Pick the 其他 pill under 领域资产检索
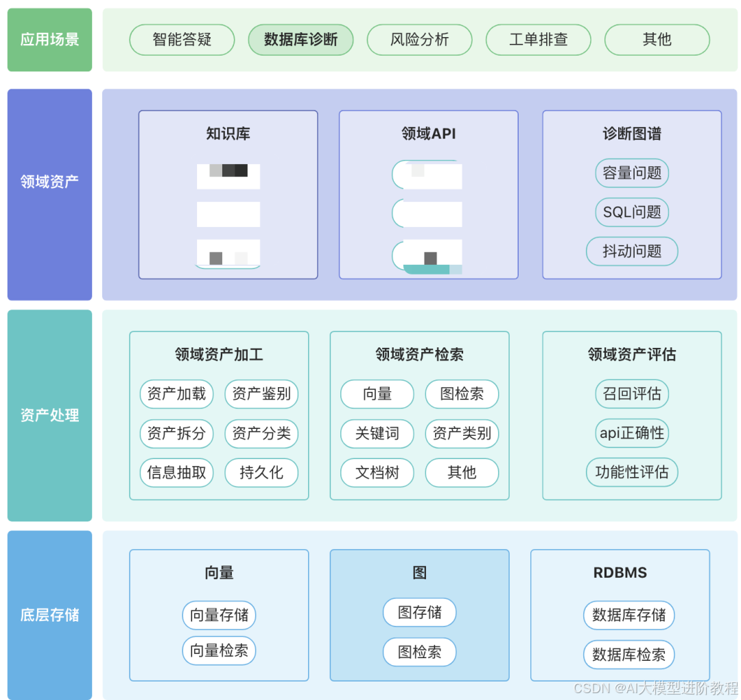The width and height of the screenshot is (741, 700). coord(462,473)
